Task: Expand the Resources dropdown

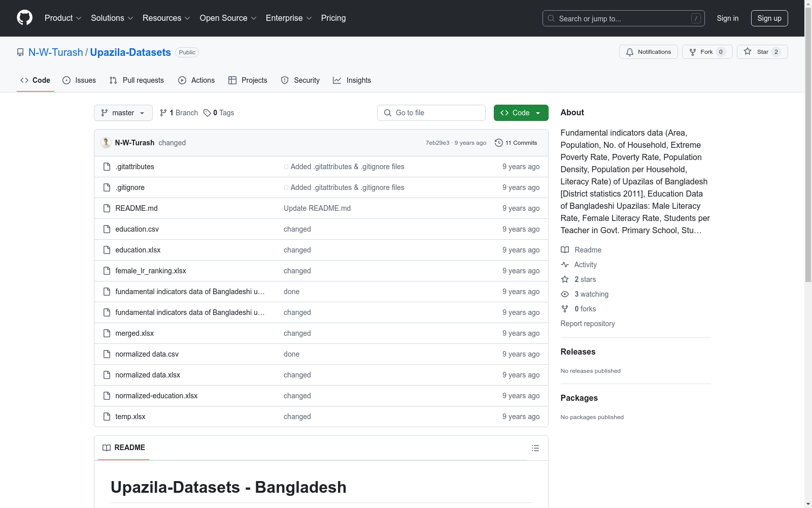Action: pos(166,18)
